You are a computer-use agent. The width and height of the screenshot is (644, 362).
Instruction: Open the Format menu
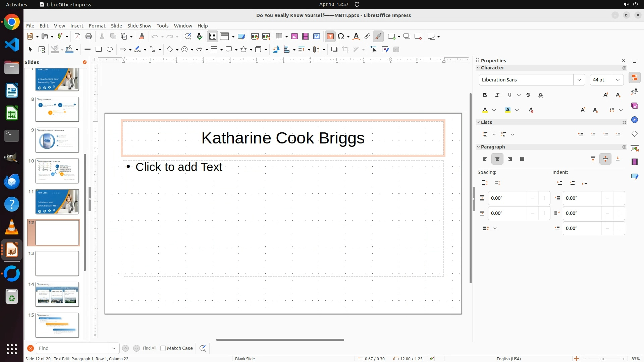tap(97, 26)
